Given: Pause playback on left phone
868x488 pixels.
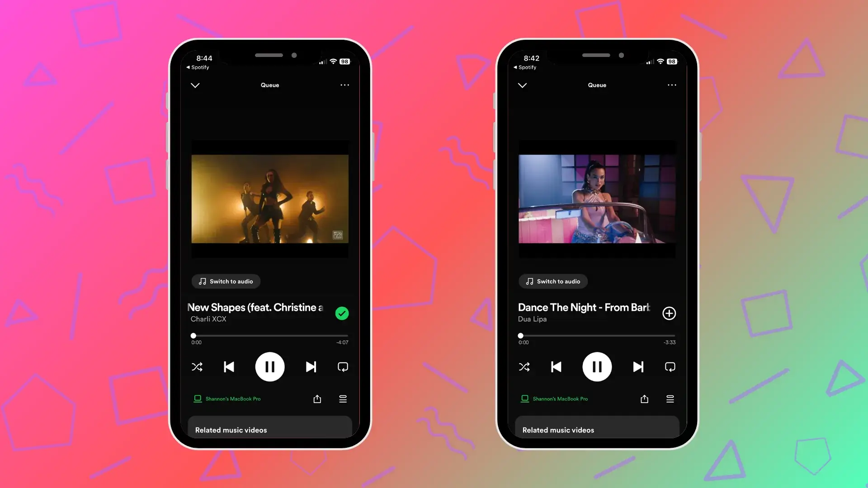Looking at the screenshot, I should click(x=269, y=366).
